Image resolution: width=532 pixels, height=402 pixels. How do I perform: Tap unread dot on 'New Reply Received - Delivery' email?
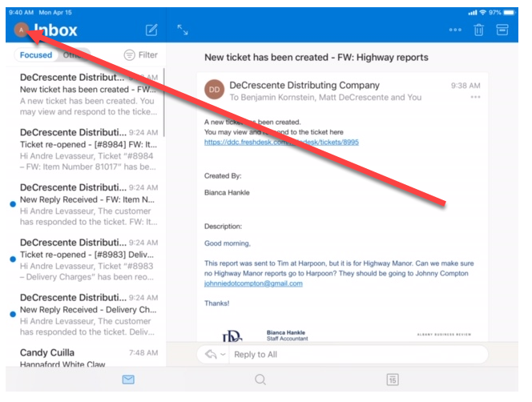pos(13,314)
